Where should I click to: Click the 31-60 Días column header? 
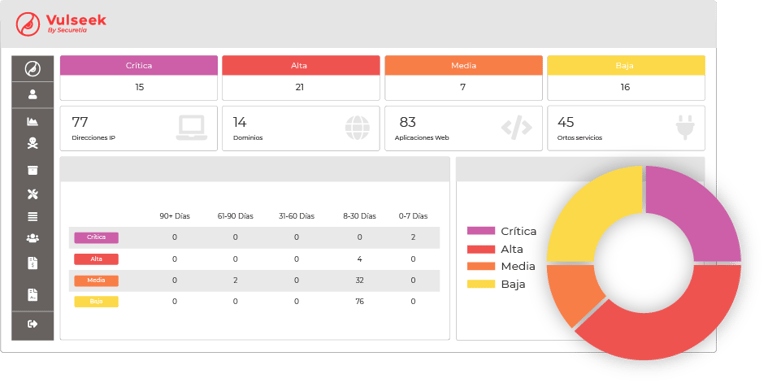tap(296, 216)
